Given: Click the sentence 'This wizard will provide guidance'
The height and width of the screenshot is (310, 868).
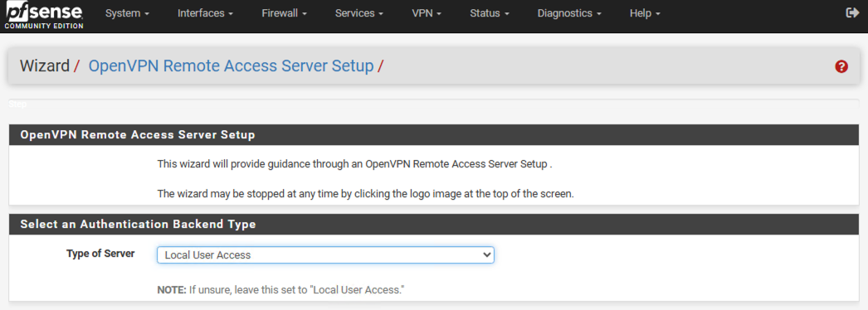Looking at the screenshot, I should pos(355,164).
